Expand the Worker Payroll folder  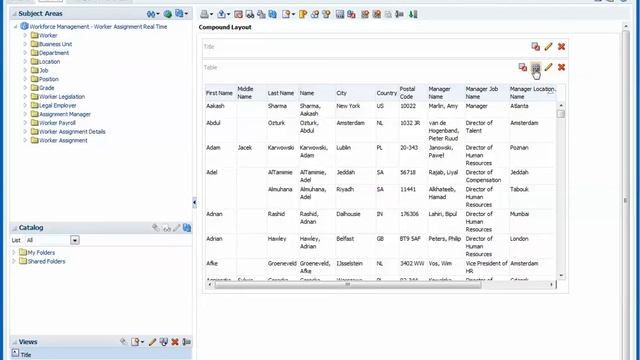coord(25,123)
